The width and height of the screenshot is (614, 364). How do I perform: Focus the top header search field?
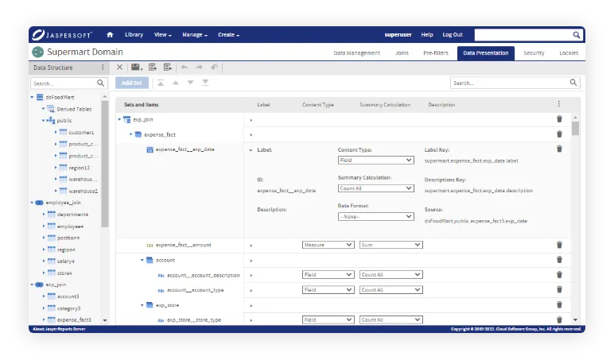click(x=523, y=35)
